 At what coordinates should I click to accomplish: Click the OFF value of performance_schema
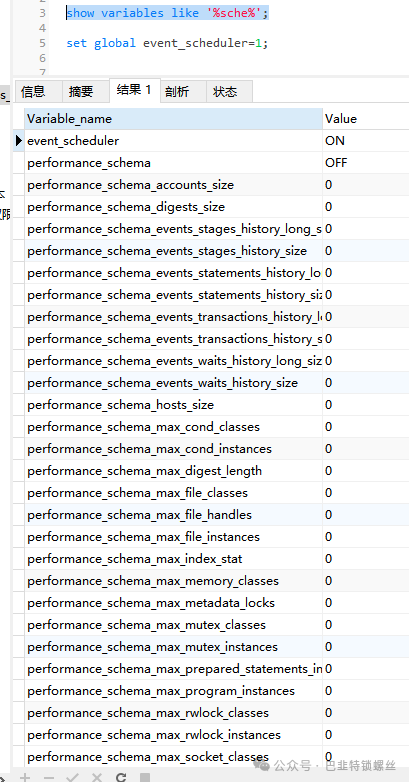click(x=336, y=163)
